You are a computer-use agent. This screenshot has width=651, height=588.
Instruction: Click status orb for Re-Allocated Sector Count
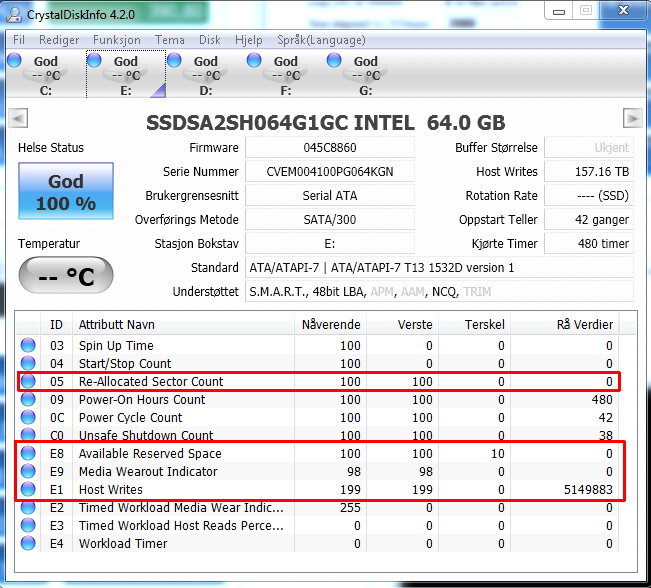tap(28, 381)
